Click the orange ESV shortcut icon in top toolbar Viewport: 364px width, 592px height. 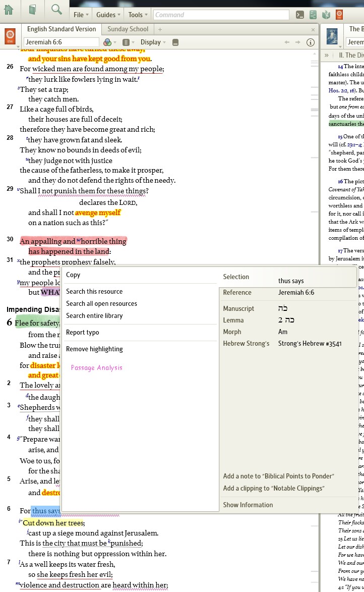point(339,15)
